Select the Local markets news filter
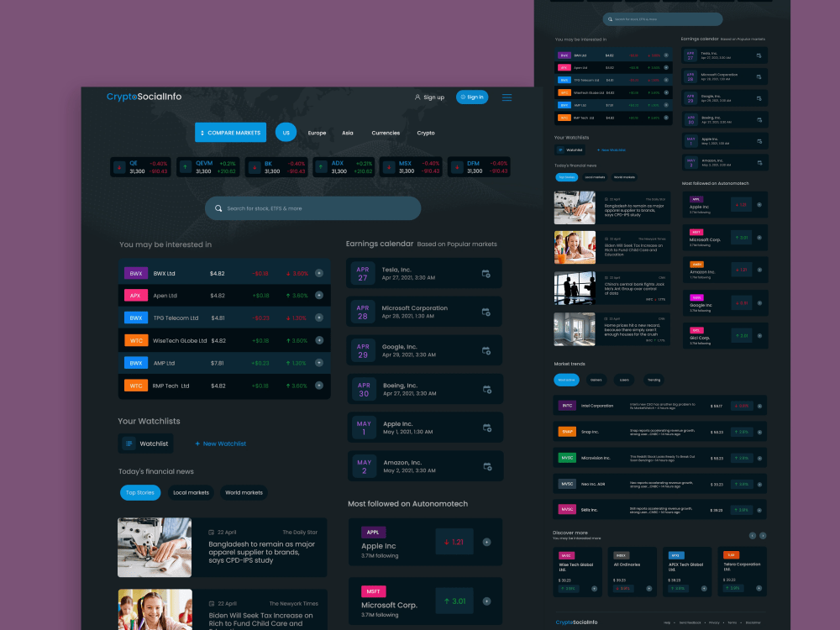Image resolution: width=840 pixels, height=630 pixels. point(192,492)
